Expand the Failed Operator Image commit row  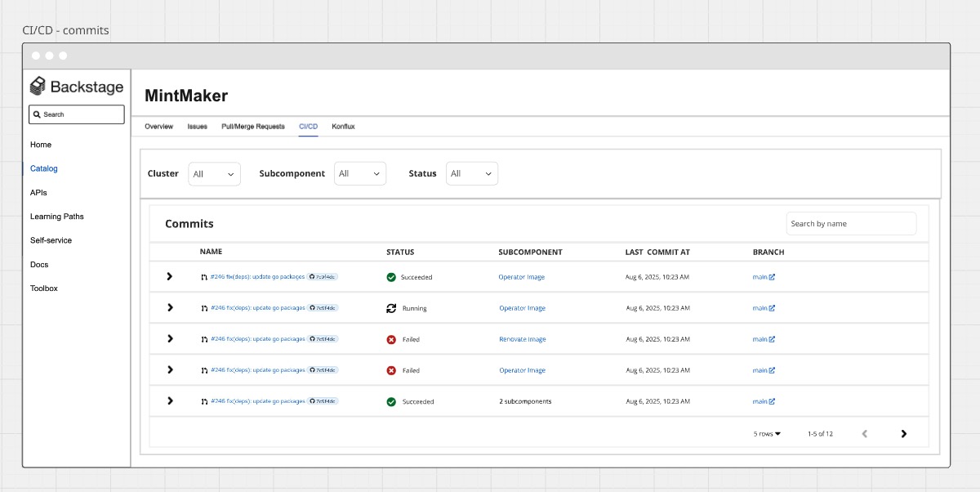click(170, 369)
